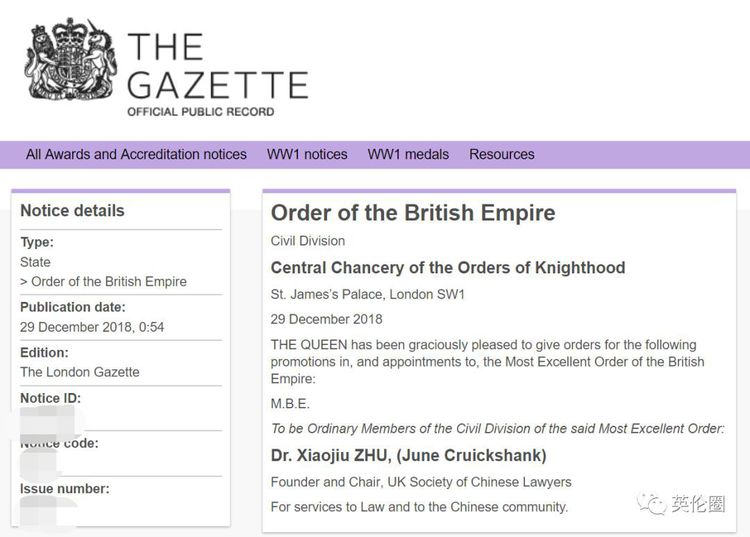Follow the sidebar Order of the British Empire link
This screenshot has height=537, width=750.
[x=108, y=282]
